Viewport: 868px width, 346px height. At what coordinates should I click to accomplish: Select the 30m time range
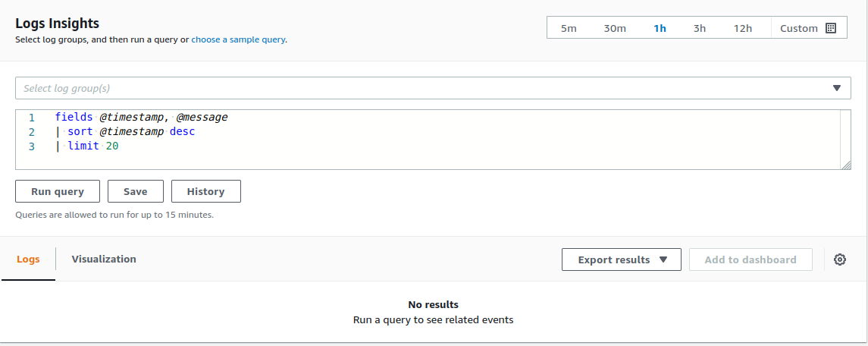click(x=615, y=28)
